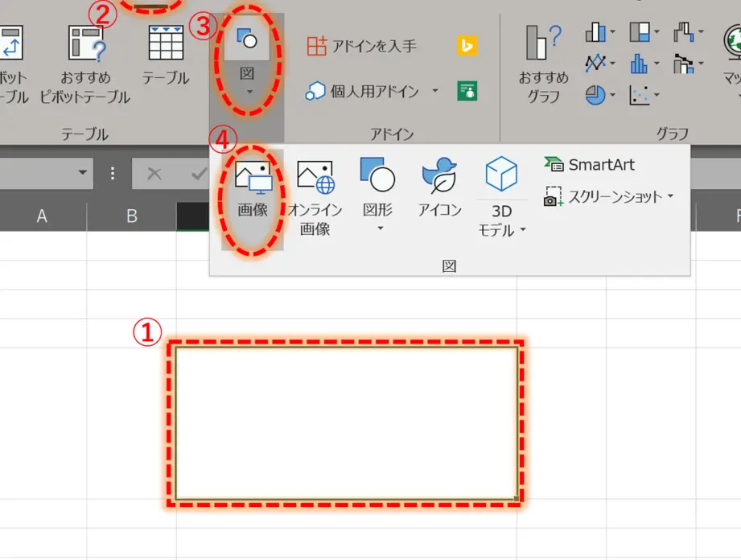Click the yellow Bing add-in icon
The height and width of the screenshot is (560, 741).
click(x=467, y=47)
